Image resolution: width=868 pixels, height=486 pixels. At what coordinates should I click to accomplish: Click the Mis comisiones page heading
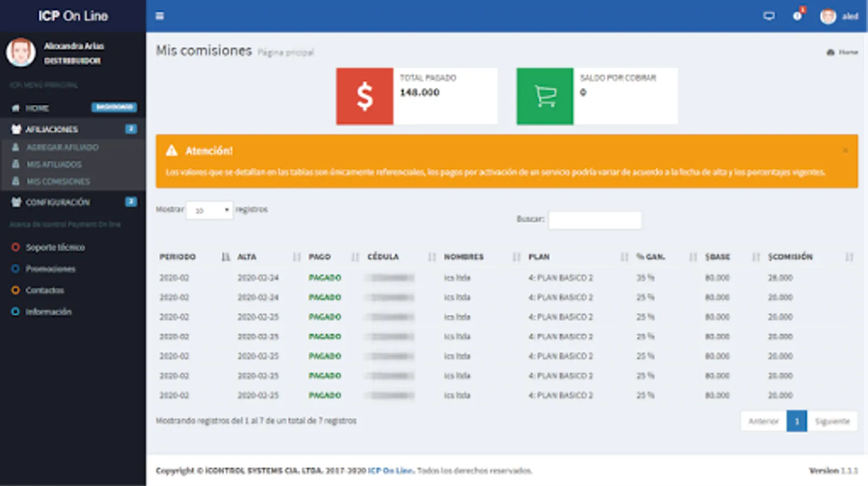tap(204, 51)
